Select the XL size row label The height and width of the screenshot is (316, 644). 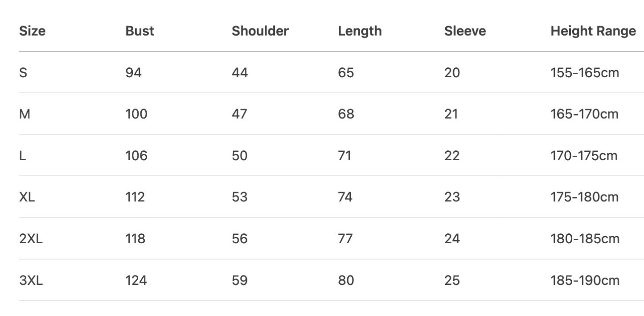point(27,197)
